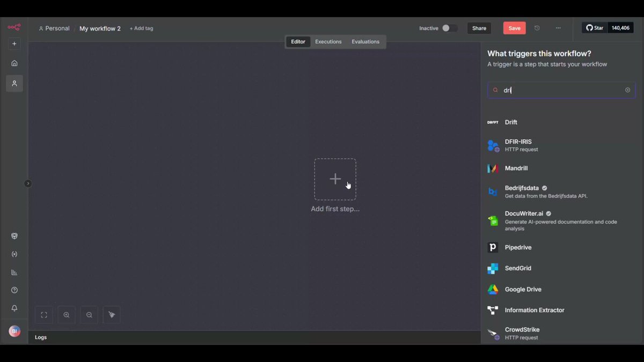
Task: Open the Personal user icon in sidebar
Action: pos(14,84)
